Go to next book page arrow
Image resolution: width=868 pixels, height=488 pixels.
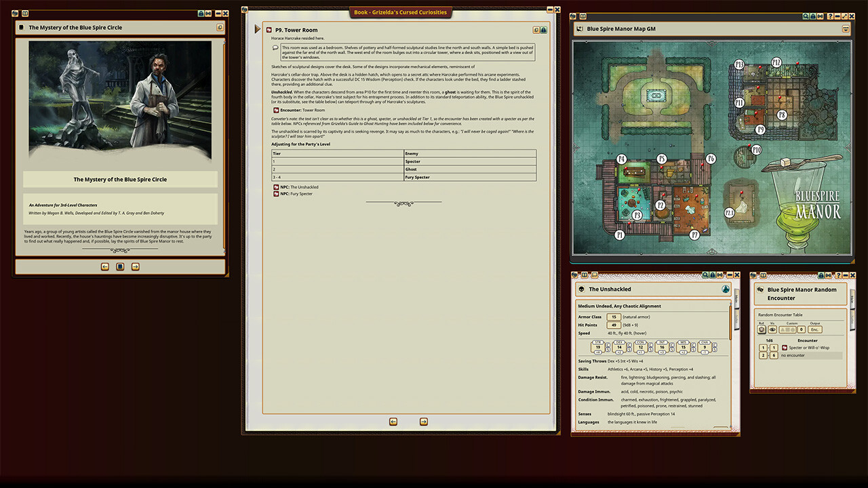point(423,422)
